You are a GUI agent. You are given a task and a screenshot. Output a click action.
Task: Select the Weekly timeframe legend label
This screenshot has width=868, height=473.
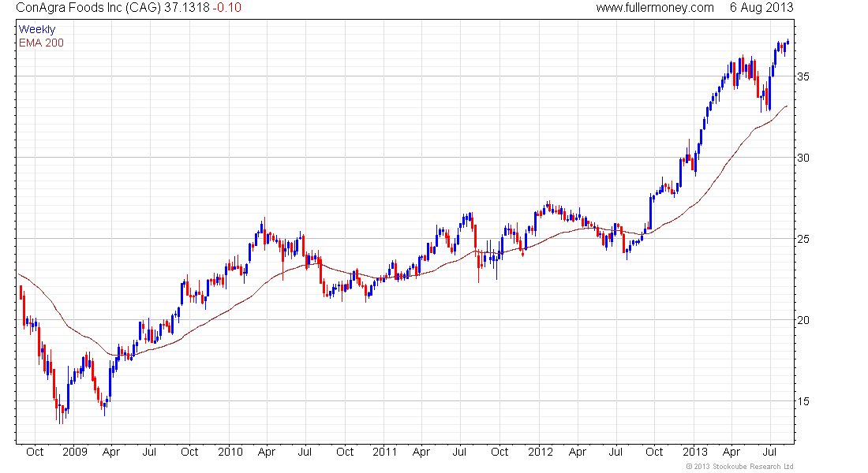click(x=37, y=29)
